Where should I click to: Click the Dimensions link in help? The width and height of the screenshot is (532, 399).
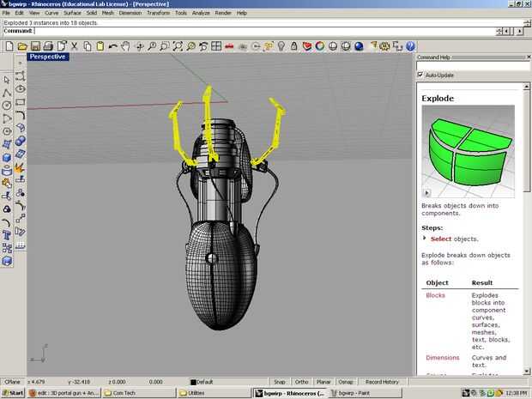pos(442,357)
